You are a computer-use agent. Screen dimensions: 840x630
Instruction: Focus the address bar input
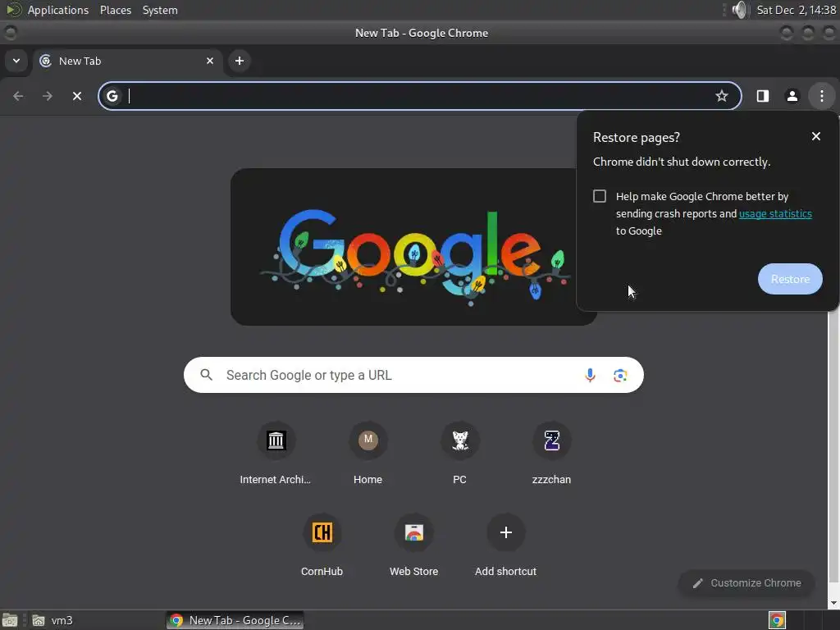tap(421, 97)
